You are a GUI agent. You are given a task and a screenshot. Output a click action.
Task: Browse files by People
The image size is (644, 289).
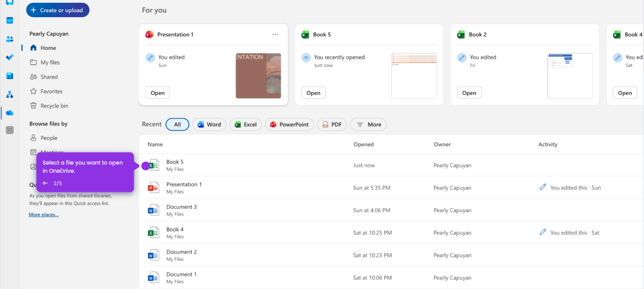49,138
